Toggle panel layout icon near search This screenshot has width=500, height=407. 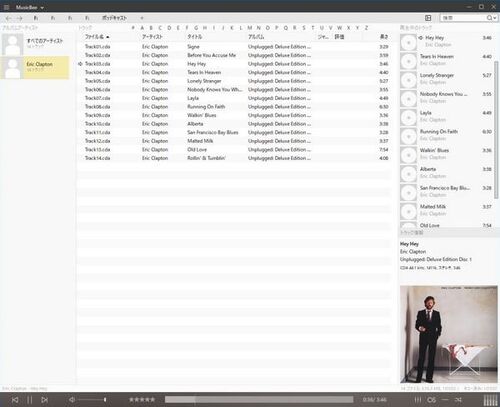[428, 18]
